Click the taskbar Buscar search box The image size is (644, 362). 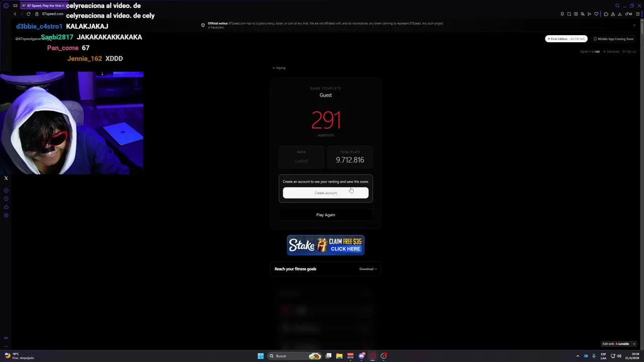click(x=295, y=356)
